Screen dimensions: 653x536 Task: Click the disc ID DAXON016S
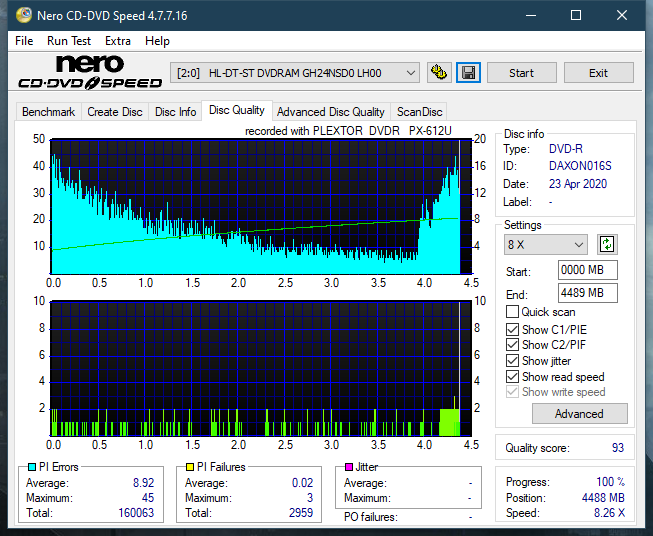(580, 166)
